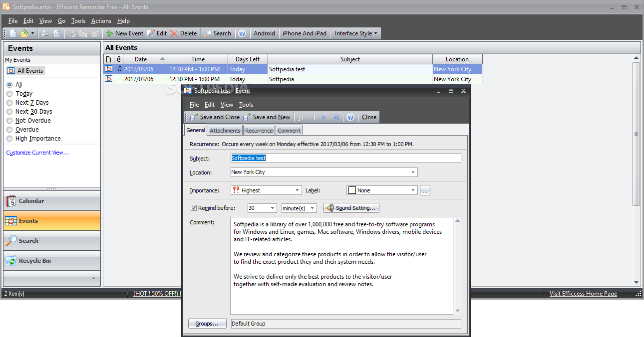Viewport: 644px width, 337px height.
Task: Select the second event row named Softpedia
Action: (x=293, y=79)
